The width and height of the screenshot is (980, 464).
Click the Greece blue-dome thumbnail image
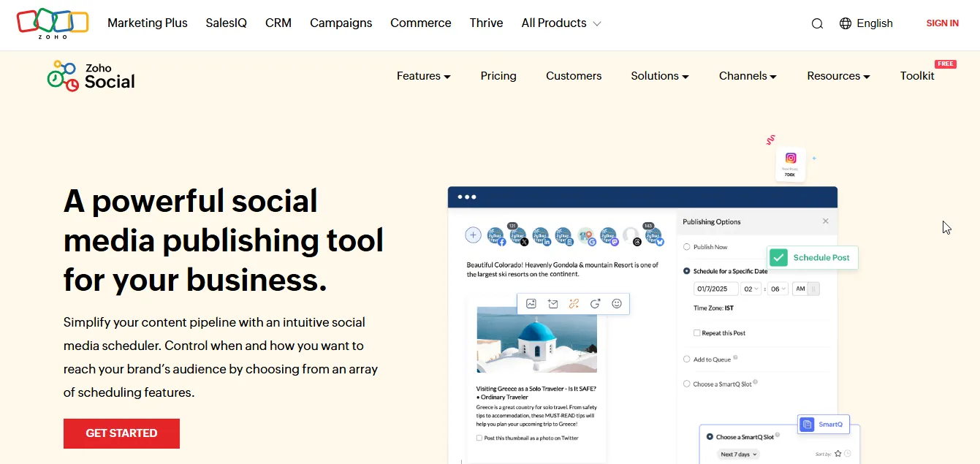[x=536, y=340]
